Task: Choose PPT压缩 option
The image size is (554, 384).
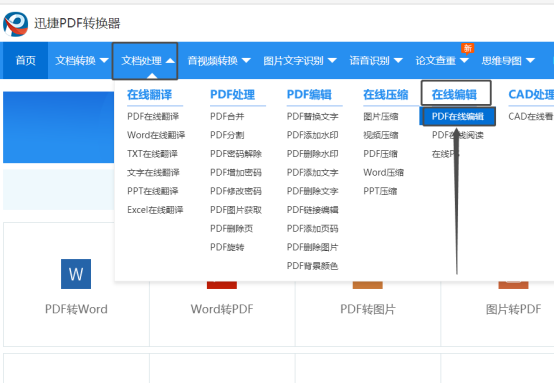Action: coord(380,191)
